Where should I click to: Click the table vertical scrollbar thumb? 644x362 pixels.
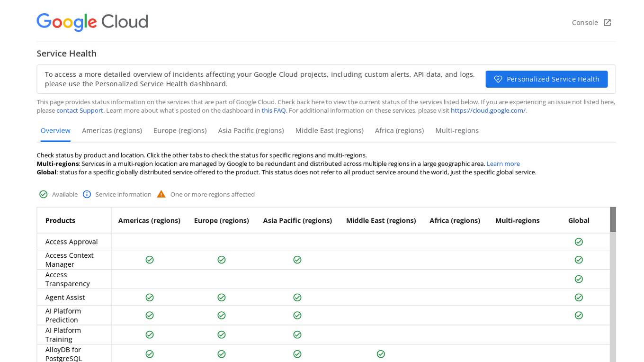coord(613,219)
